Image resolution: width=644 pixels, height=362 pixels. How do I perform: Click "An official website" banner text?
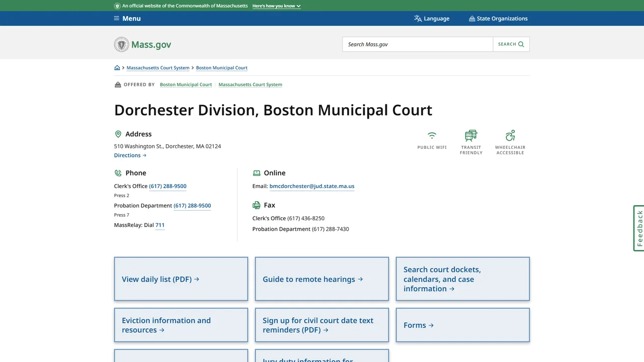185,6
